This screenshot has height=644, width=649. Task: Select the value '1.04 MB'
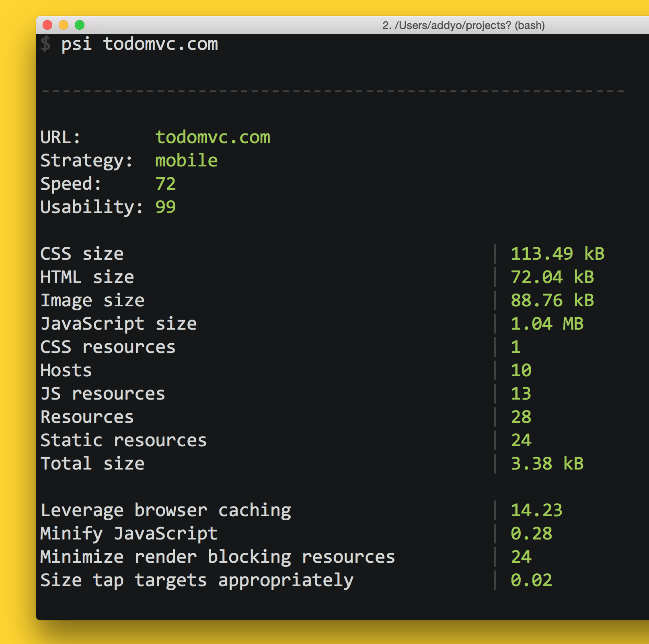click(x=547, y=324)
